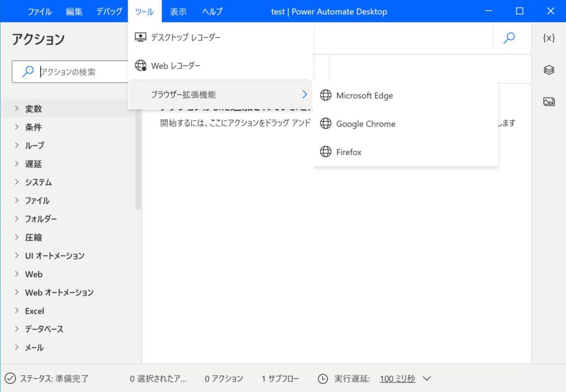Open the デバッグ menu

coord(109,12)
